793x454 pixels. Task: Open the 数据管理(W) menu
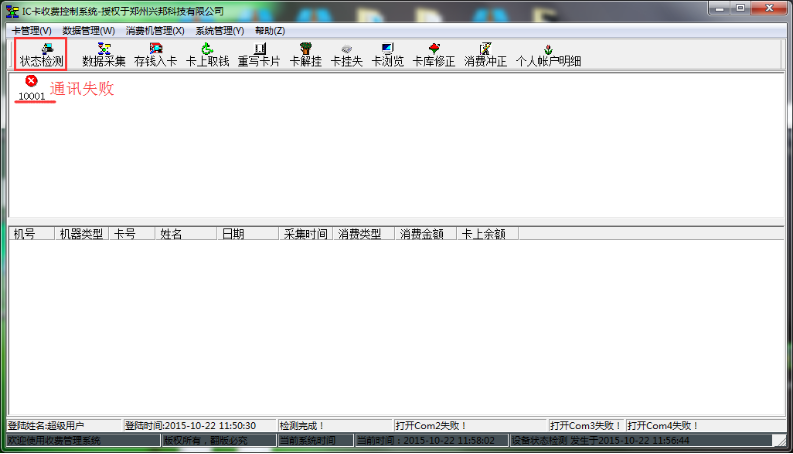88,31
